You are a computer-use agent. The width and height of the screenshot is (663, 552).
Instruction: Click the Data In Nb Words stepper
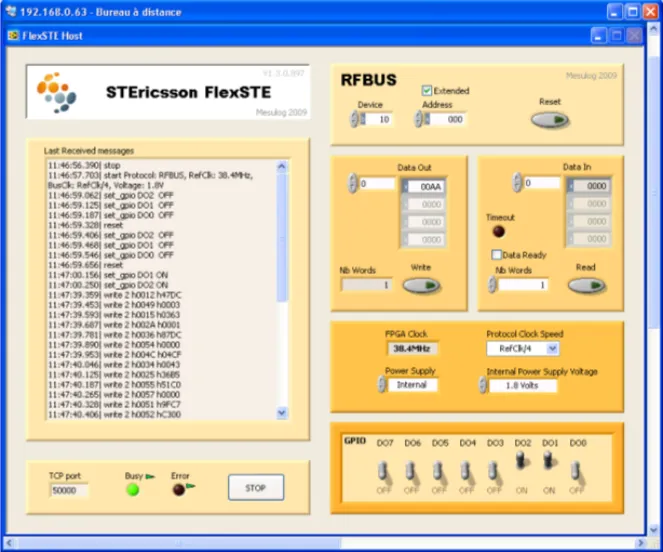click(x=491, y=285)
